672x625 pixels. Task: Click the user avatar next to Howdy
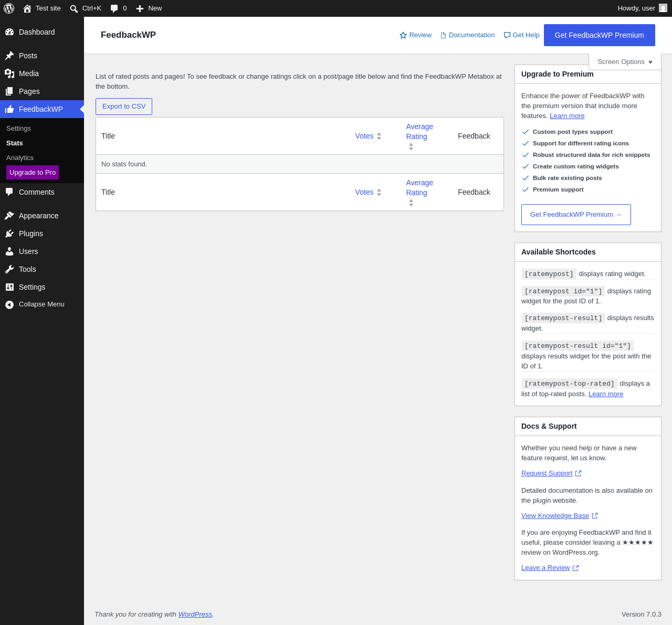(x=663, y=8)
